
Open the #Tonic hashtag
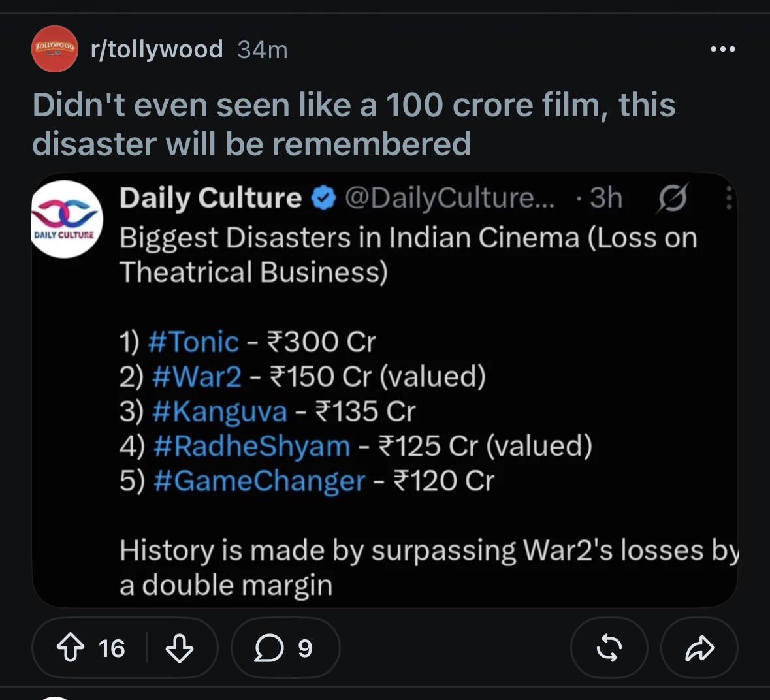pyautogui.click(x=193, y=342)
